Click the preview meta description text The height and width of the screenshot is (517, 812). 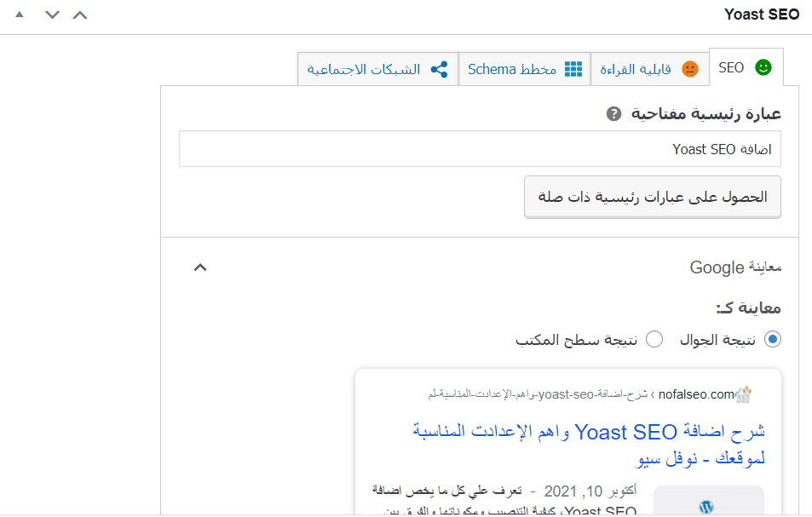[504, 501]
